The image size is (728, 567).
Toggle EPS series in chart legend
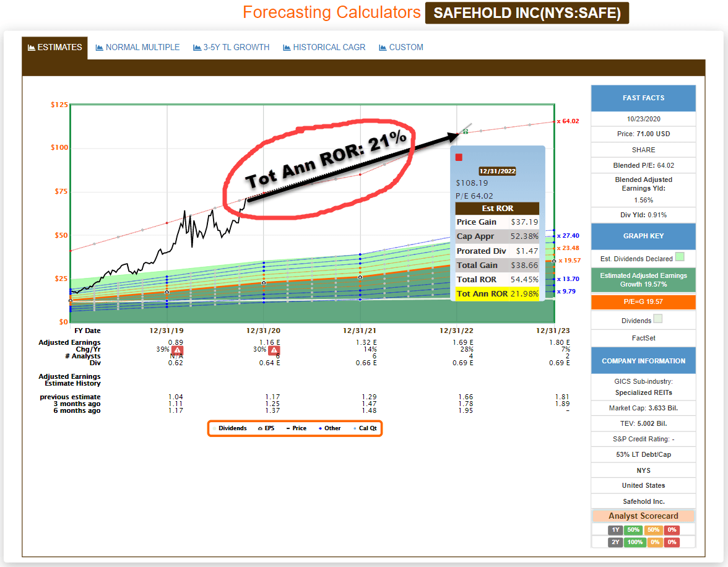266,428
